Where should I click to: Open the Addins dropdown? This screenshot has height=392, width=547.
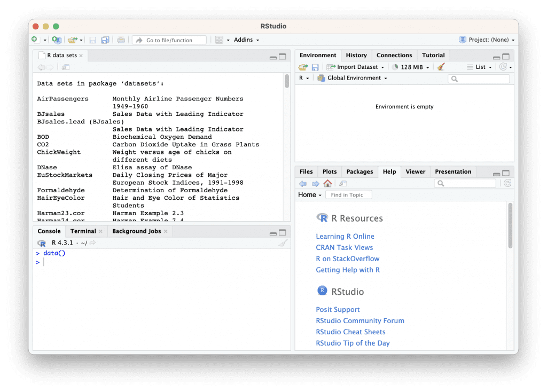[246, 40]
